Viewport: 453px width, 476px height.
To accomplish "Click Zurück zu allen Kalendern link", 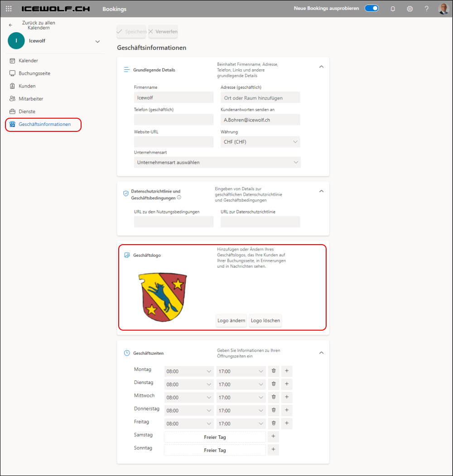I will tap(39, 25).
